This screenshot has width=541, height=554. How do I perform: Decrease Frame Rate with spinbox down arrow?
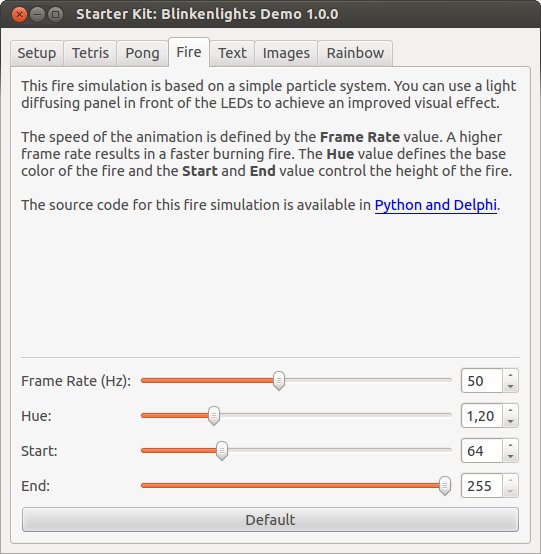pyautogui.click(x=510, y=386)
